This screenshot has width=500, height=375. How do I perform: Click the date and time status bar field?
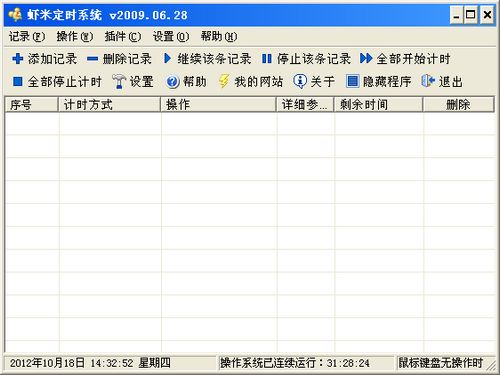110,363
